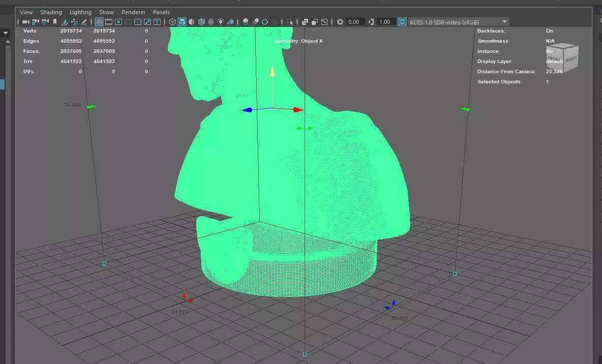Click the Faces: heads-up label
The width and height of the screenshot is (602, 364).
tap(32, 51)
